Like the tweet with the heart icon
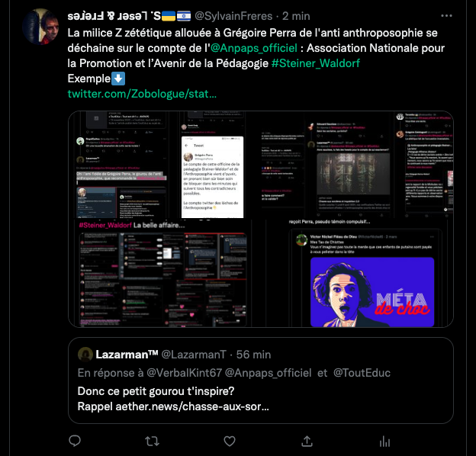The image size is (476, 456). pyautogui.click(x=230, y=442)
